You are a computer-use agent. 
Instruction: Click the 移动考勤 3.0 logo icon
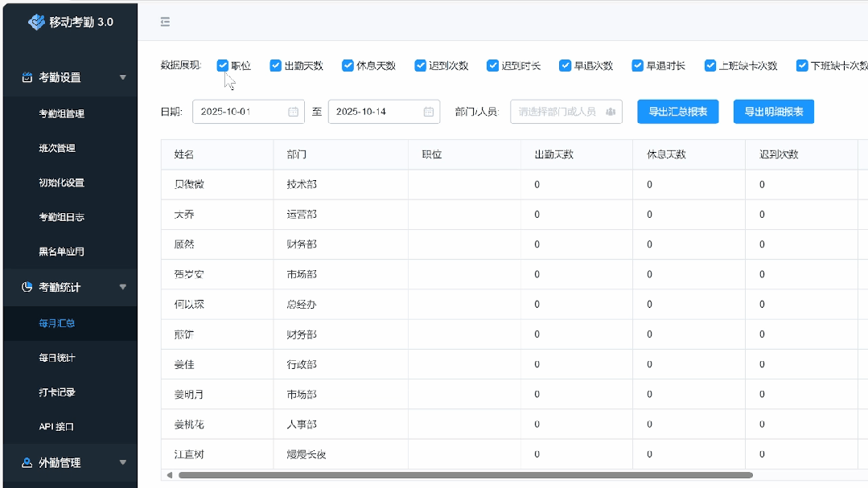(x=37, y=23)
